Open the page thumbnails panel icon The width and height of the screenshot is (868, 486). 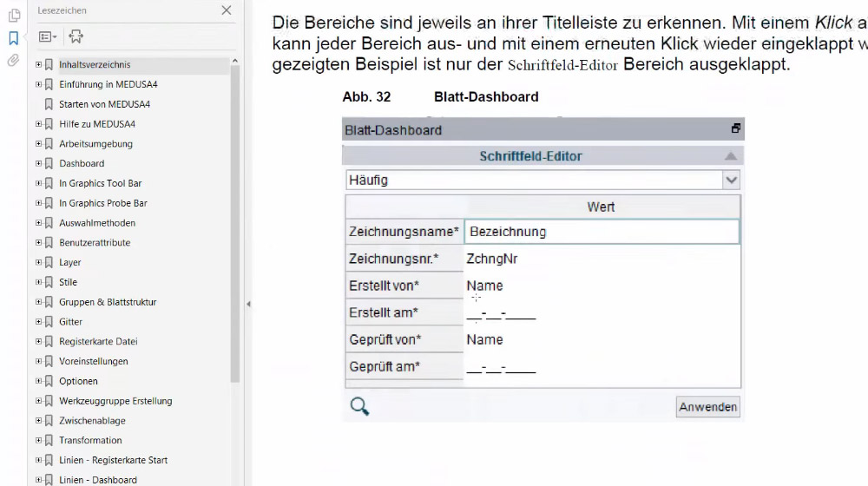[15, 16]
